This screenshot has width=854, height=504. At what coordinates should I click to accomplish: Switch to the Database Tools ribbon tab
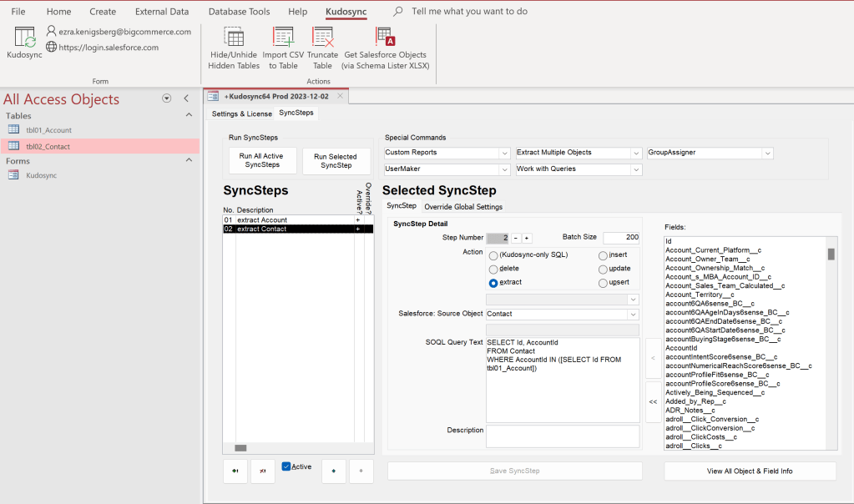[x=239, y=12]
